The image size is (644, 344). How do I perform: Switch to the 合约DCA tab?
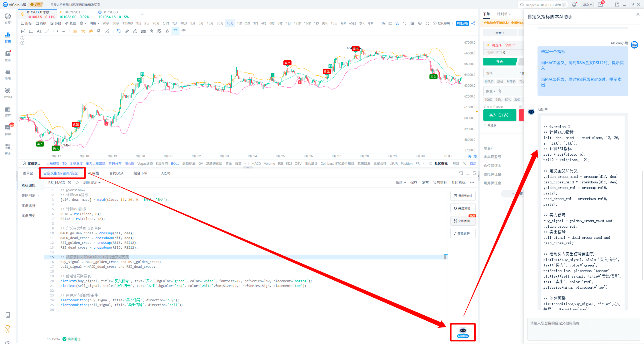point(116,173)
